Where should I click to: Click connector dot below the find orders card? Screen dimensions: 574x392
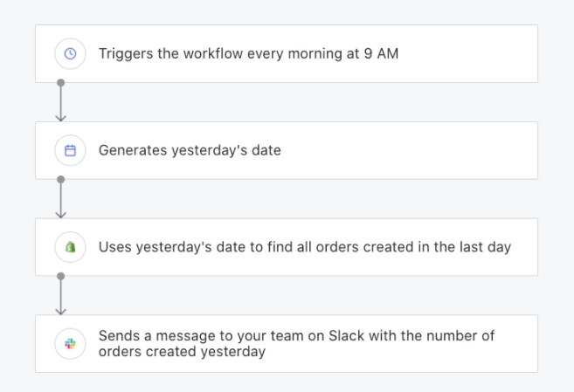pos(61,277)
